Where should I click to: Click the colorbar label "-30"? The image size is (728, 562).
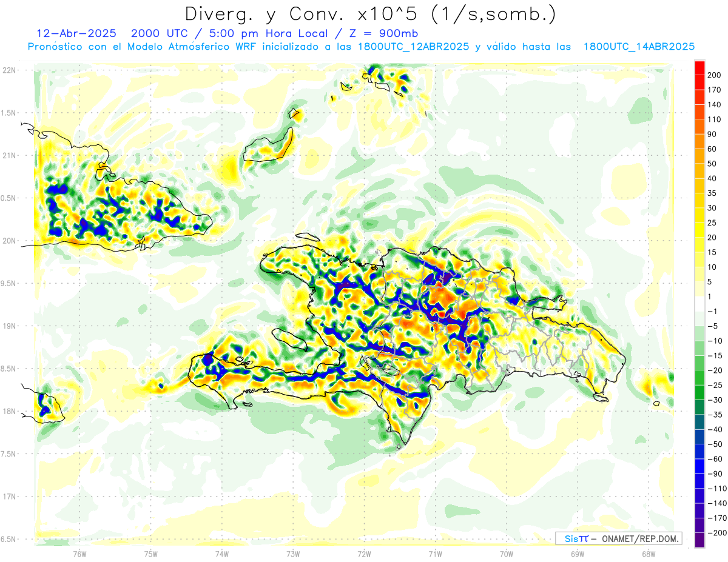715,400
